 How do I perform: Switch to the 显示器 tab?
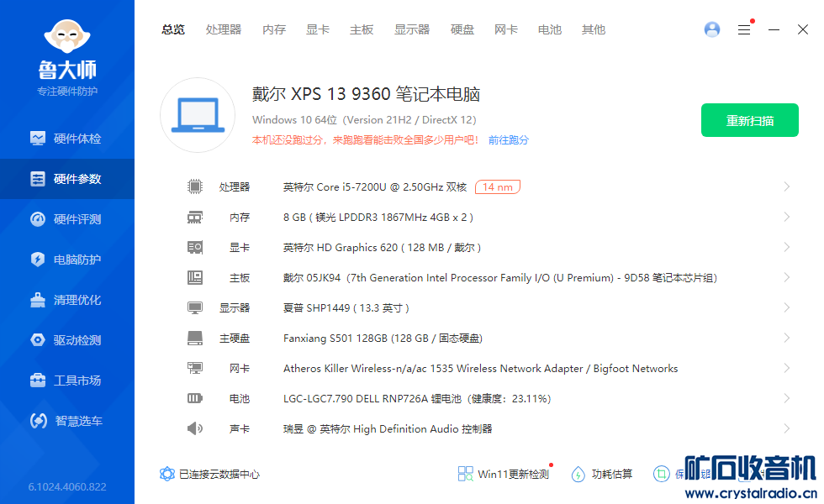pos(412,29)
